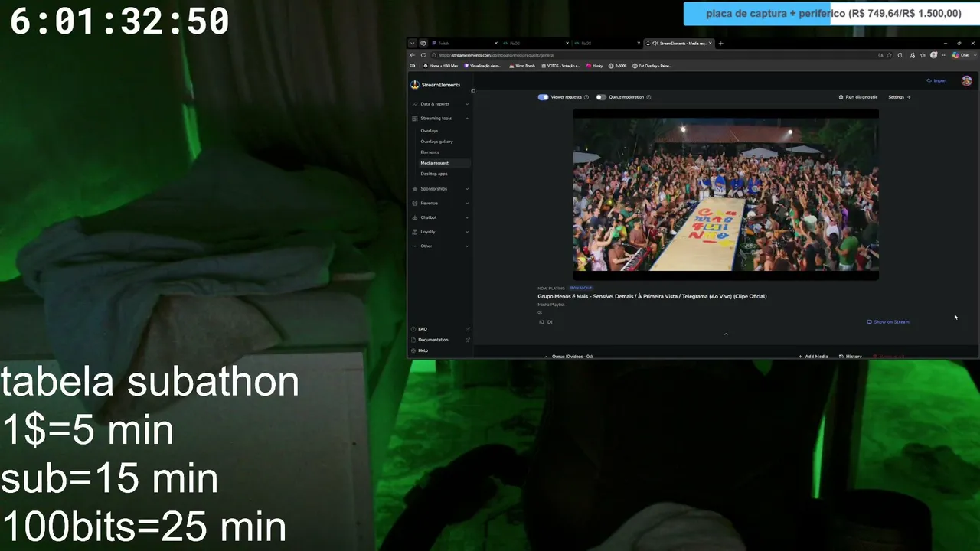Open media request Settings
This screenshot has width=980, height=551.
900,97
